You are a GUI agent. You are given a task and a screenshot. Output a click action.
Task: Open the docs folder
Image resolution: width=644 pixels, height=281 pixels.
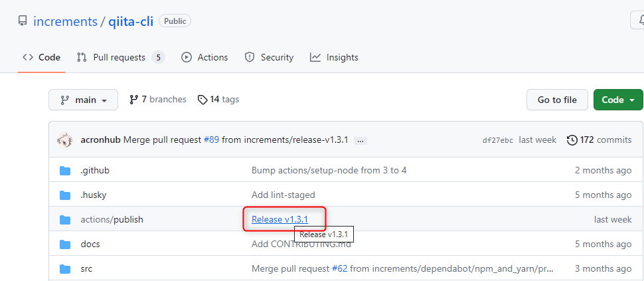(x=90, y=244)
